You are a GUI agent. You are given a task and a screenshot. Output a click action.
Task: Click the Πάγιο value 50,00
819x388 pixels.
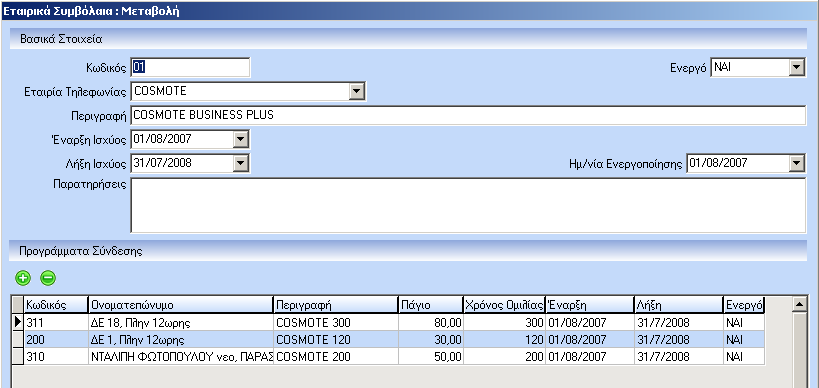pos(431,357)
